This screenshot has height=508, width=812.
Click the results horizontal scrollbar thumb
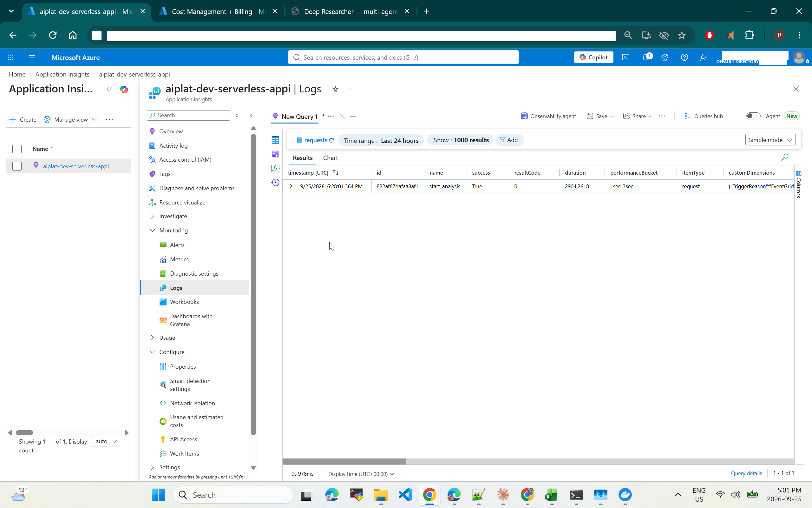(344, 462)
